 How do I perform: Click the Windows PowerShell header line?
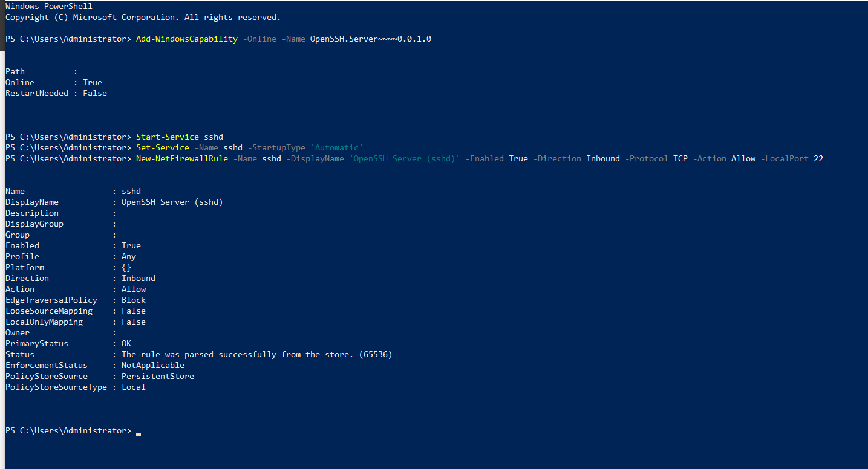click(49, 7)
